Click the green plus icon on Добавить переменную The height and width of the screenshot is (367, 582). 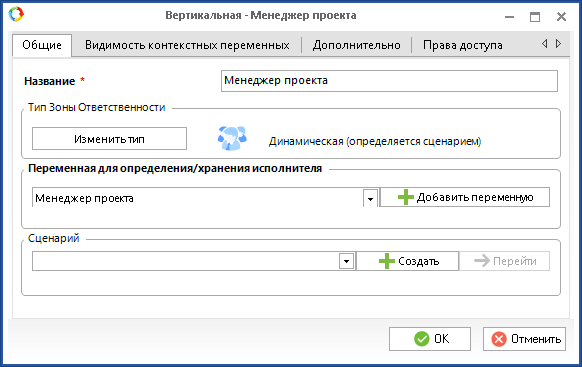coord(405,197)
